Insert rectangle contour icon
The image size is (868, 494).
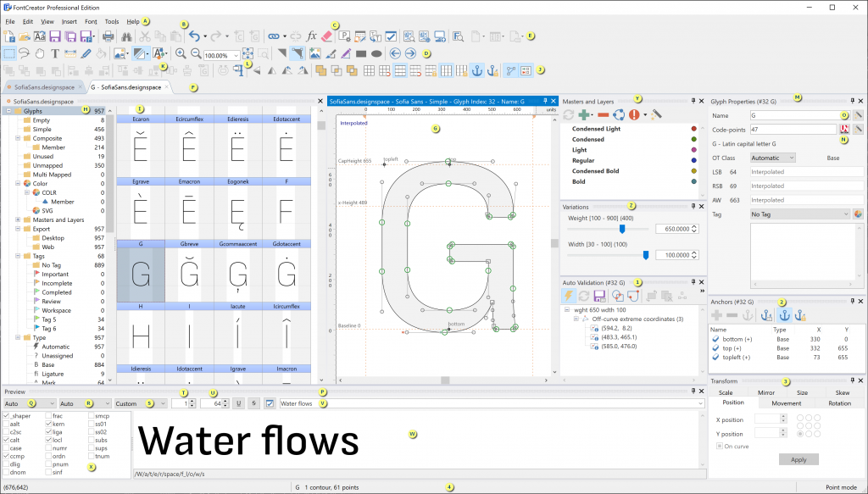pyautogui.click(x=361, y=53)
